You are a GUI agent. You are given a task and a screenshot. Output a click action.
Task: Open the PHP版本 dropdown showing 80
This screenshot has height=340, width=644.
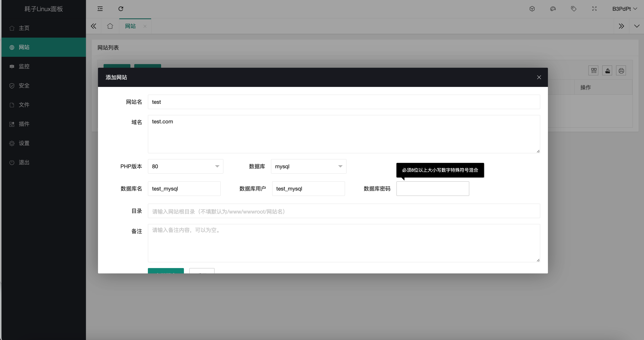[185, 166]
